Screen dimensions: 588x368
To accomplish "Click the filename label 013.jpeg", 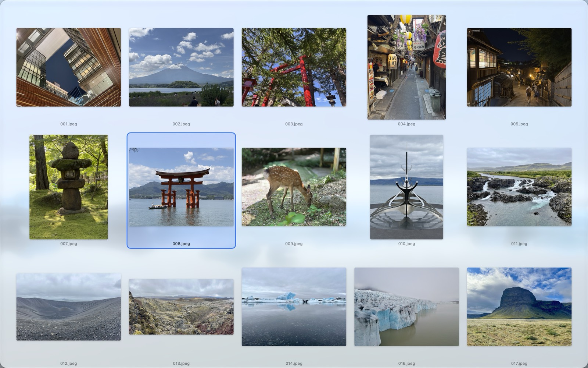I will tap(181, 364).
